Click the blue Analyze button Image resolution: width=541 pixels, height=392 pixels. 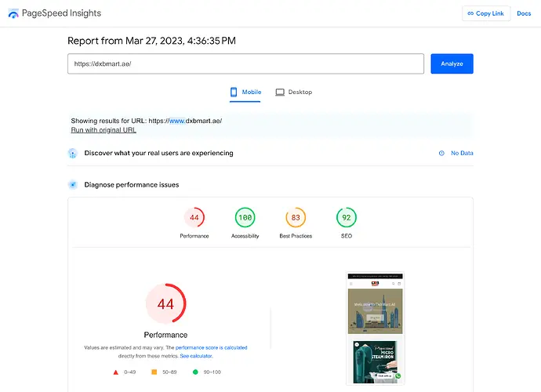(452, 64)
